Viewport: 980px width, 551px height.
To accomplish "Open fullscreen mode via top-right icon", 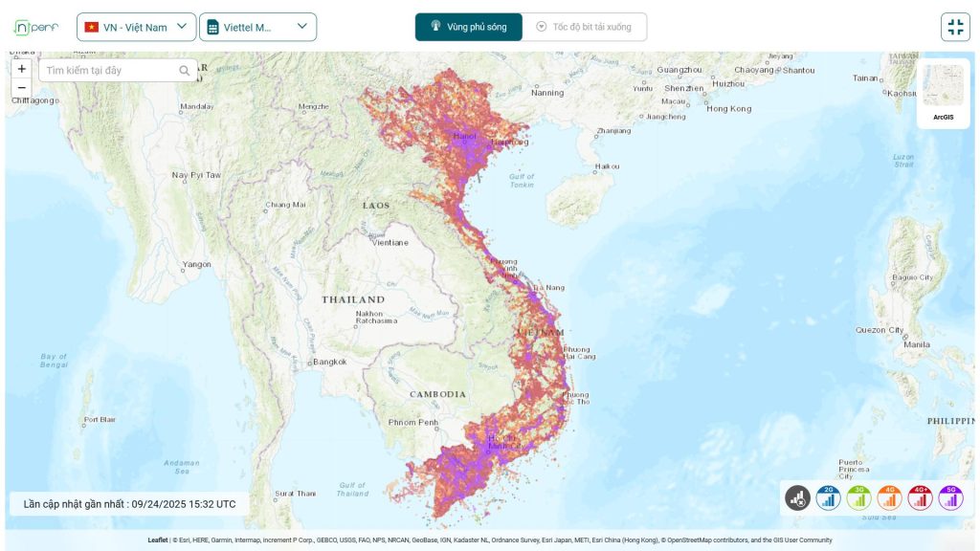I will click(x=955, y=26).
